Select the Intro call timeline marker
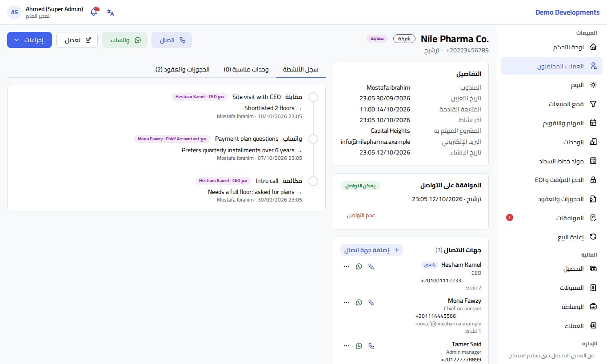The width and height of the screenshot is (607, 364). 313,181
